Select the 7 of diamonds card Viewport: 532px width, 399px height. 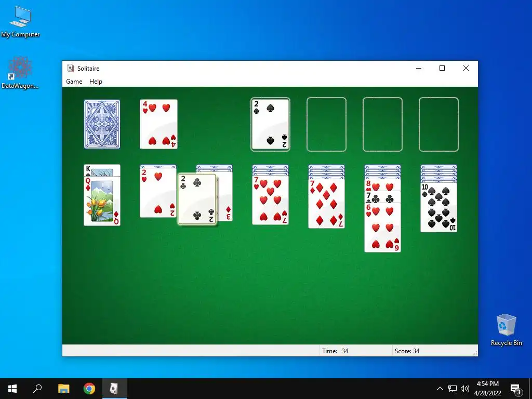pyautogui.click(x=326, y=203)
